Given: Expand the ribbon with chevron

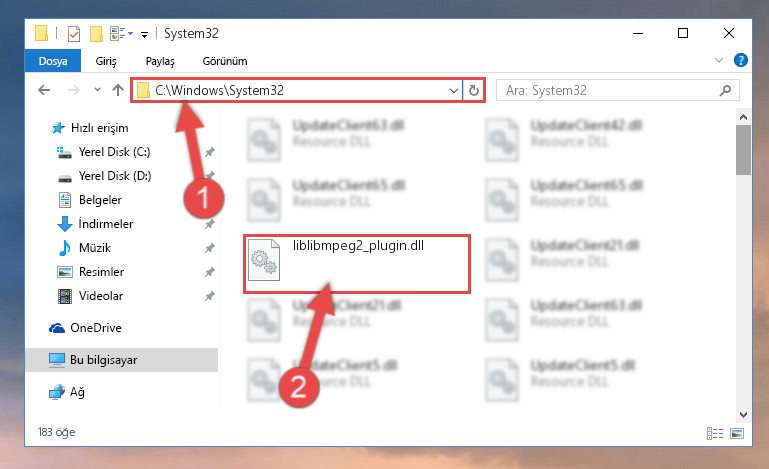Looking at the screenshot, I should tap(719, 60).
